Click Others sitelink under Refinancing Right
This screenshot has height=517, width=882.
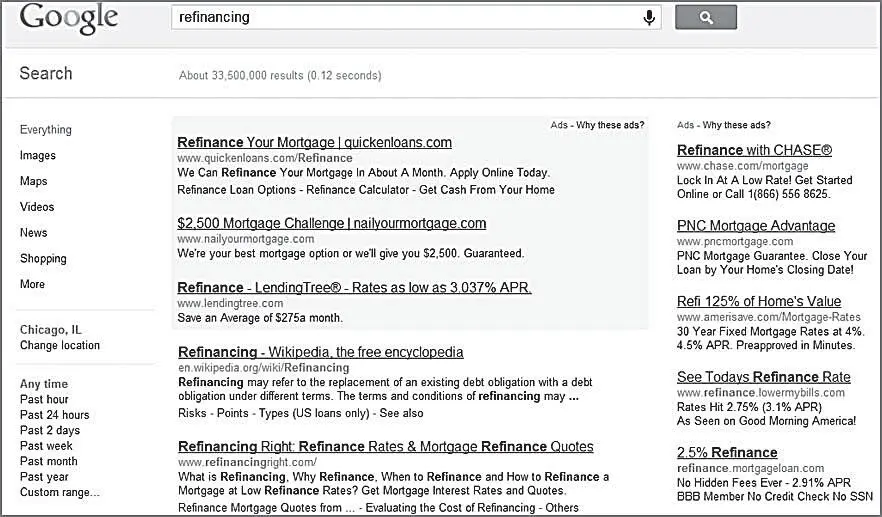[561, 507]
